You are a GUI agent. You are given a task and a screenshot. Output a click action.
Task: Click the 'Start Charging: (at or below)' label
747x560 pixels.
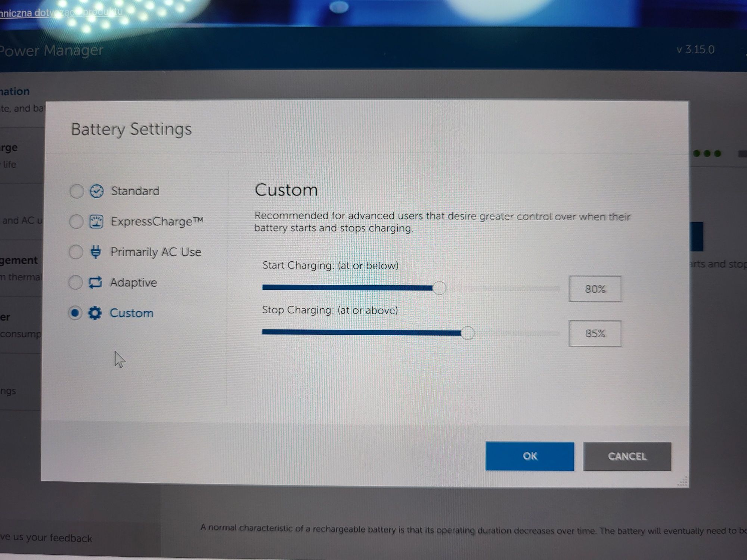pyautogui.click(x=331, y=265)
